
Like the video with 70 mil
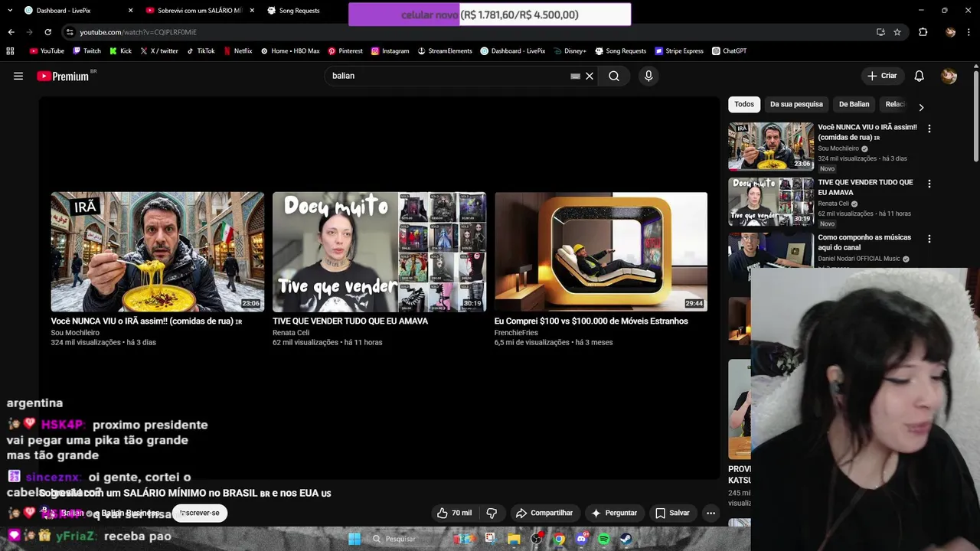[454, 513]
